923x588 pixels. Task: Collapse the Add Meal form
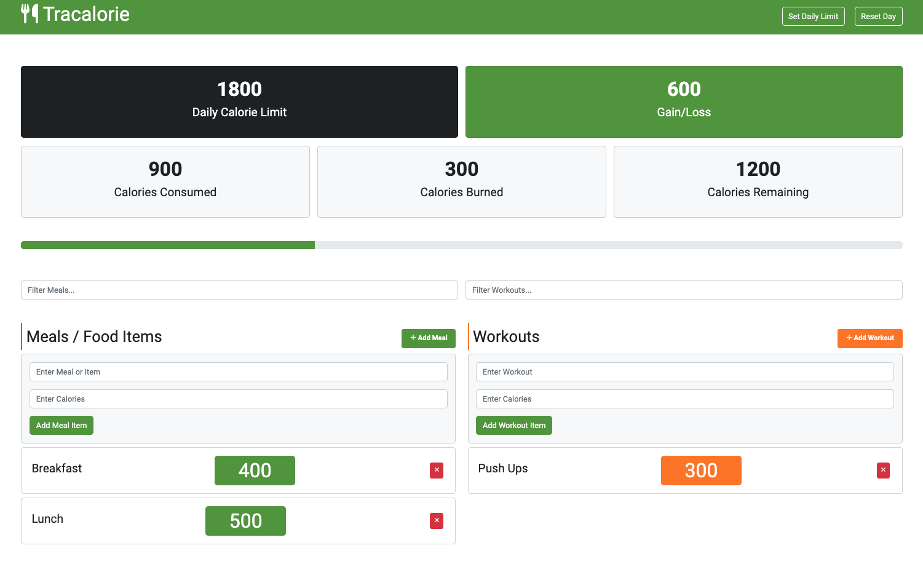(428, 338)
